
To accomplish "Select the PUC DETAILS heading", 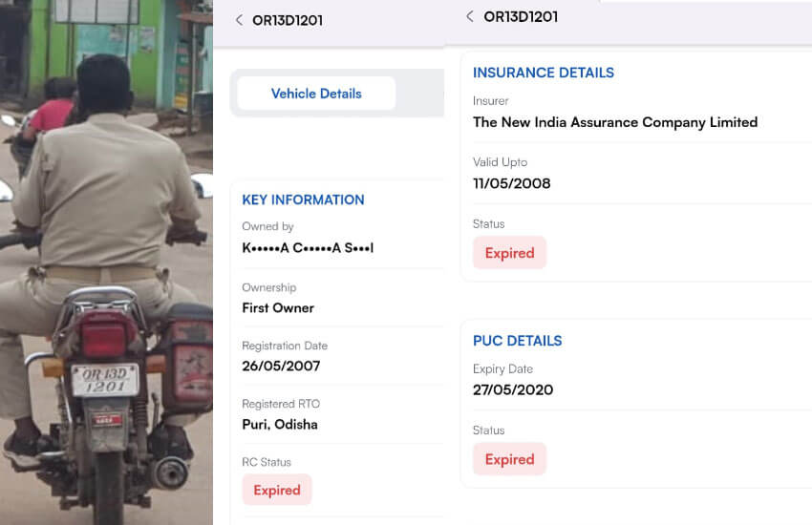I will tap(518, 341).
